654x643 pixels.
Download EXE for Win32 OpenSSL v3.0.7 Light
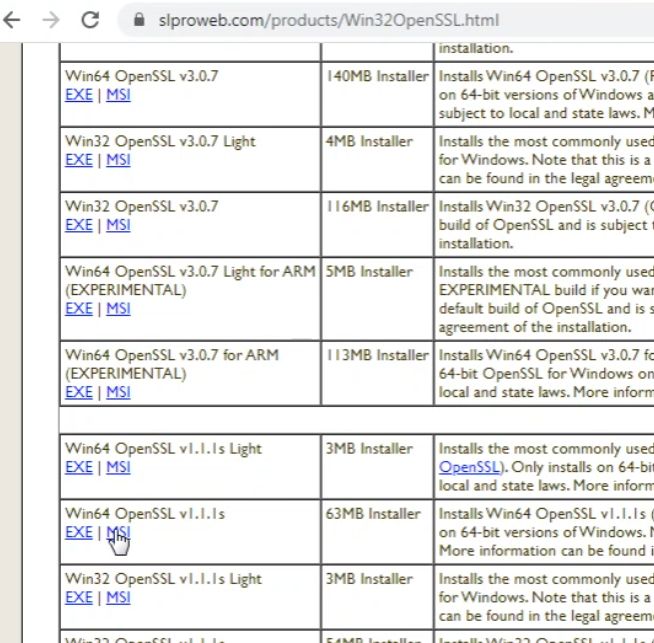coord(79,160)
